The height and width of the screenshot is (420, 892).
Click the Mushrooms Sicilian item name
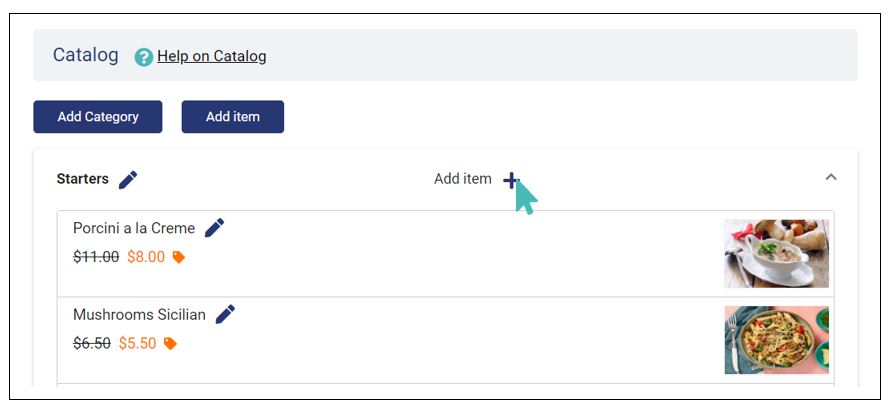(x=139, y=315)
